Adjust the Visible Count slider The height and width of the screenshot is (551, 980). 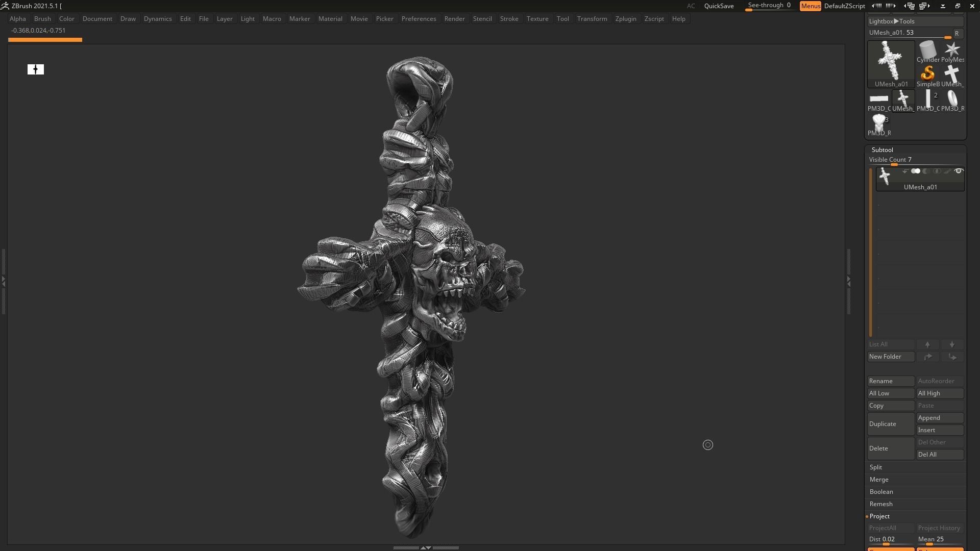[916, 160]
